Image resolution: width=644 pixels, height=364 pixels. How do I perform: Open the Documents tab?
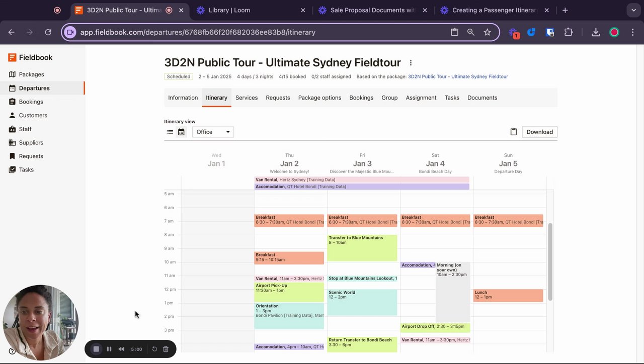(482, 98)
